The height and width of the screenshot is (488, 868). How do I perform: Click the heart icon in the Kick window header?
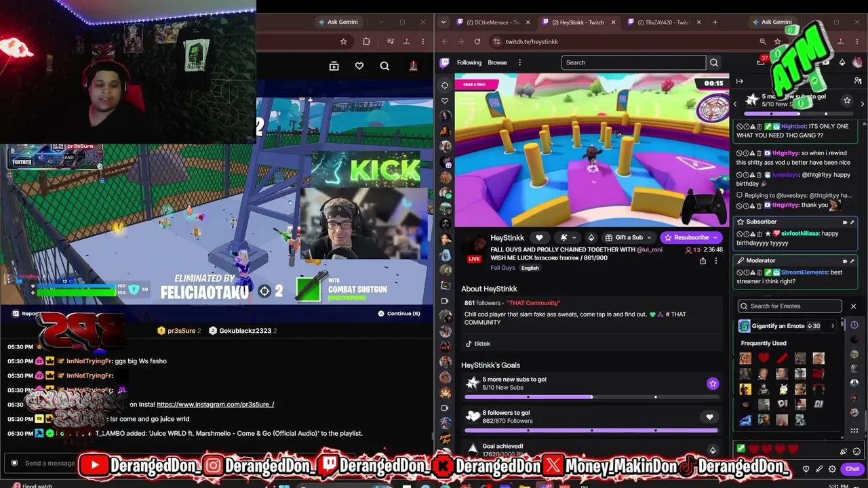pyautogui.click(x=359, y=66)
